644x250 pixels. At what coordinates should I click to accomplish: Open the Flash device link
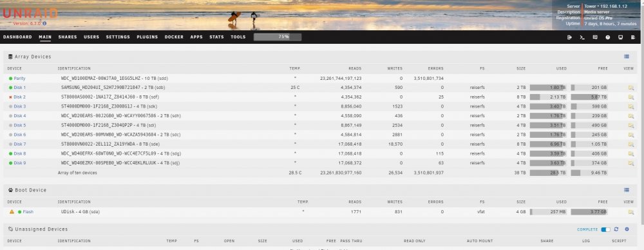coord(28,212)
